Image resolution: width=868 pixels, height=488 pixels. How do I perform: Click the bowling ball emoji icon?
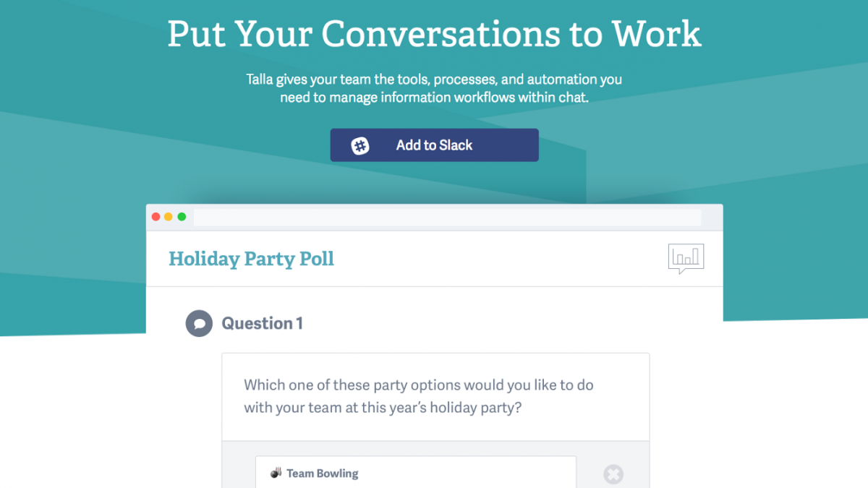click(x=276, y=474)
